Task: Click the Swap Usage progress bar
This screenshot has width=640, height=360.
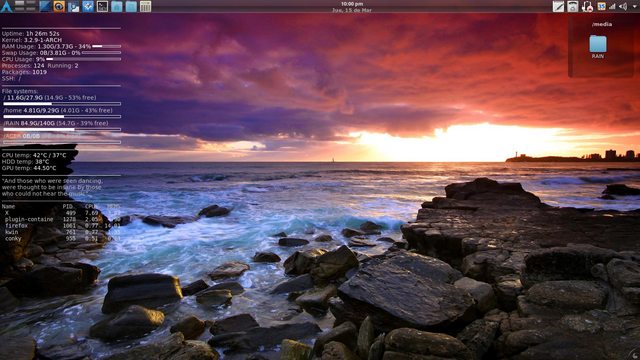Action: tap(101, 53)
